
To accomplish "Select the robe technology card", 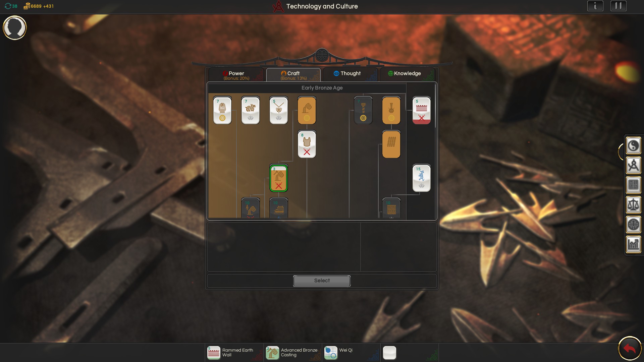I will 222,110.
